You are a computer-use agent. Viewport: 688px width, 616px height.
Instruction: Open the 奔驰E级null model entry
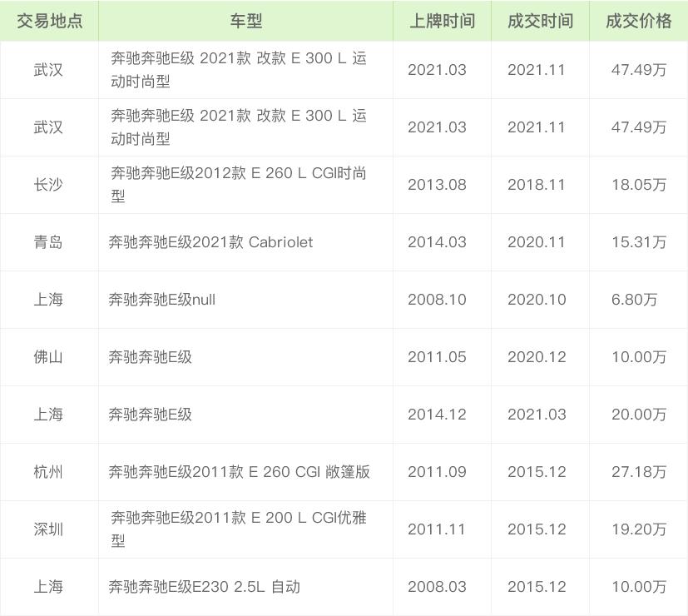(161, 300)
